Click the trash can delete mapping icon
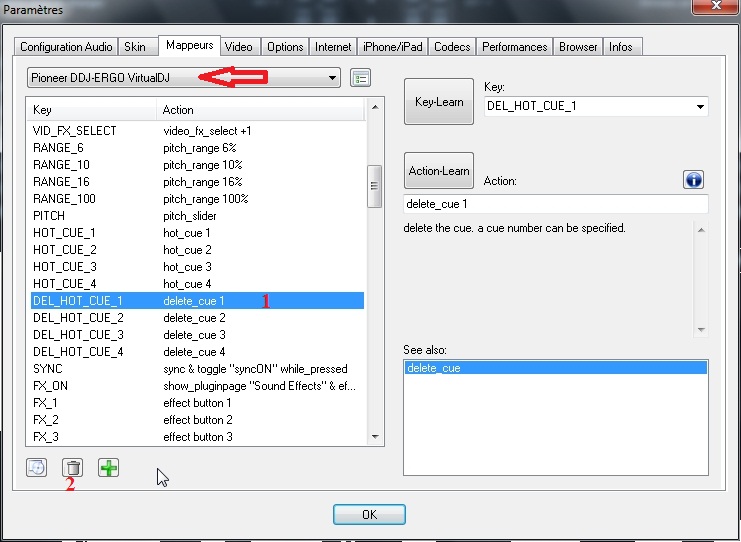741x542 pixels. (72, 468)
